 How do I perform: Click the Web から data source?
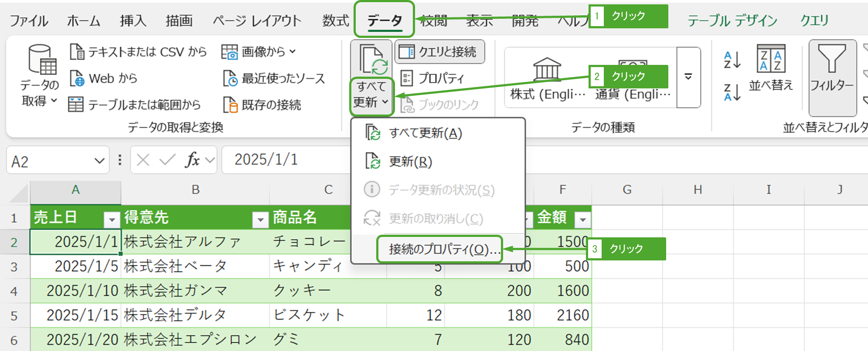pos(104,78)
